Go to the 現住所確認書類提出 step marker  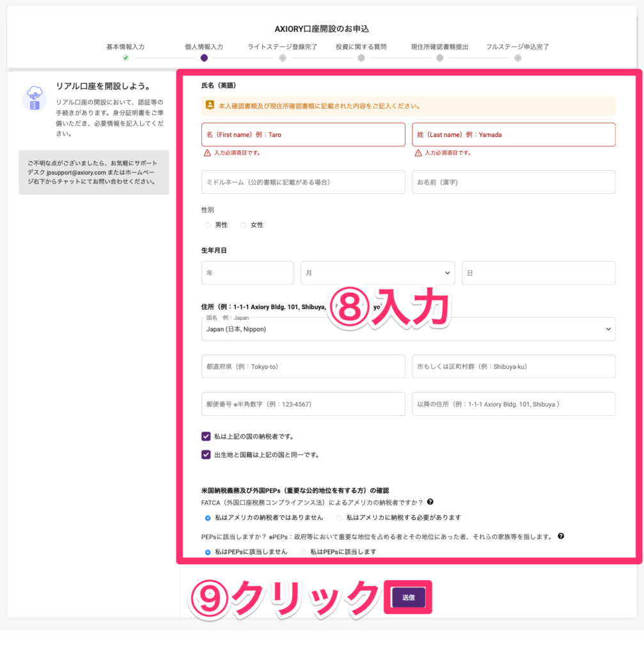(x=440, y=58)
